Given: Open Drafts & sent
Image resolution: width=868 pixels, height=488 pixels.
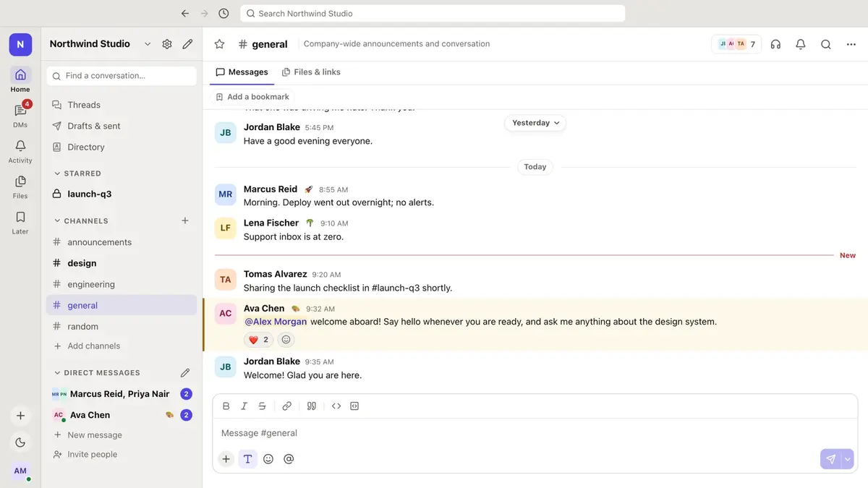Looking at the screenshot, I should tap(122, 126).
